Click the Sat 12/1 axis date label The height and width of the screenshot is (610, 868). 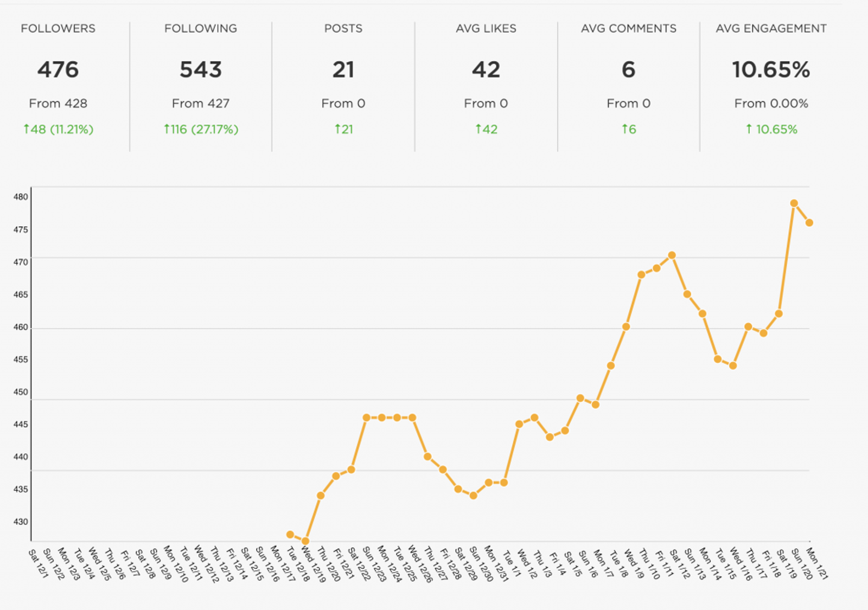pos(39,564)
